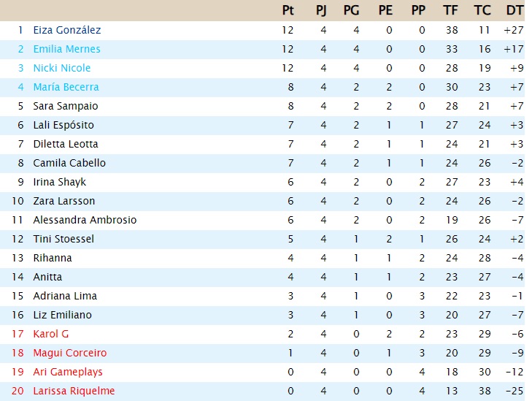The height and width of the screenshot is (401, 532).
Task: Click Ari Gameplays name
Action: point(68,373)
